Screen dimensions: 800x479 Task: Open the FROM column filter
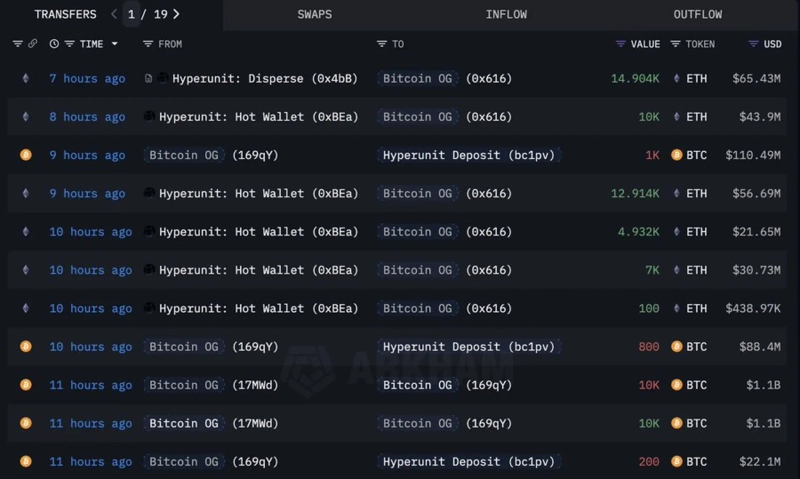coord(148,44)
